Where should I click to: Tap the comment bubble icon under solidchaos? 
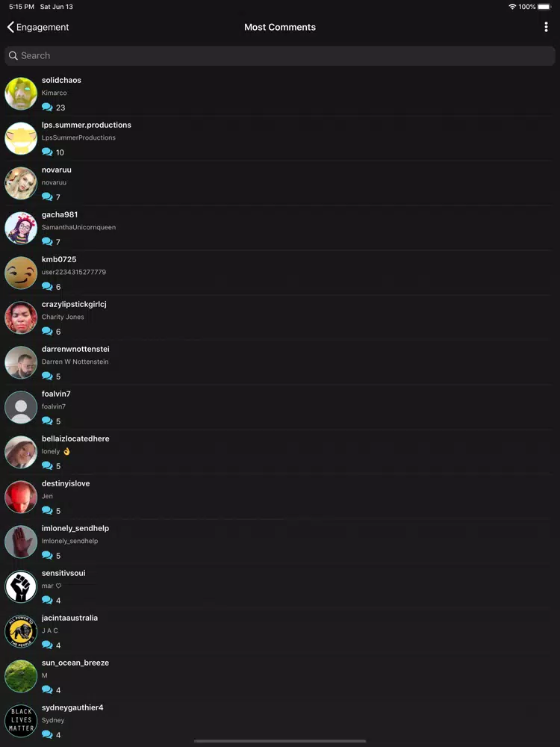click(x=47, y=107)
